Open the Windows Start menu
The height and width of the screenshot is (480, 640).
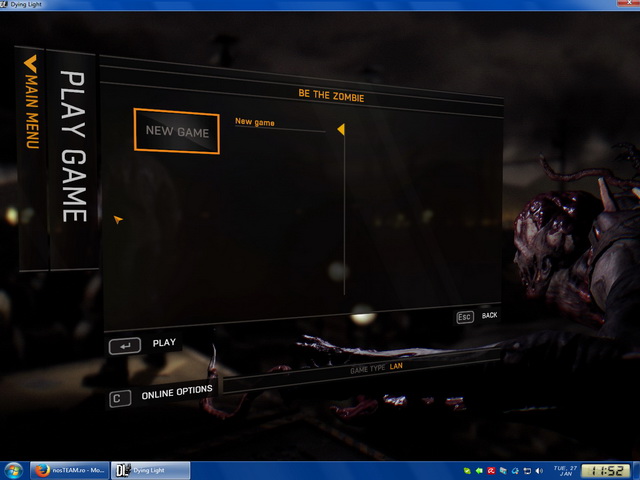(13, 471)
